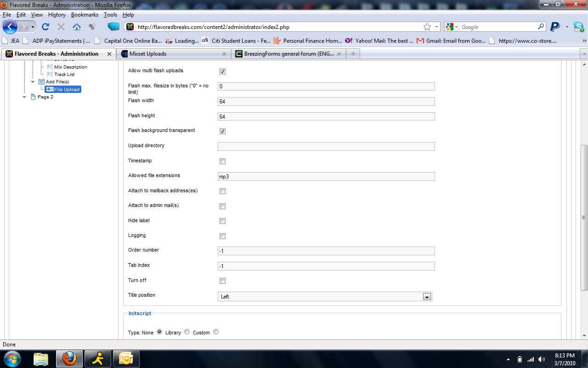Close the Flavored Breaks Administration tab
The image size is (588, 368).
click(x=109, y=54)
